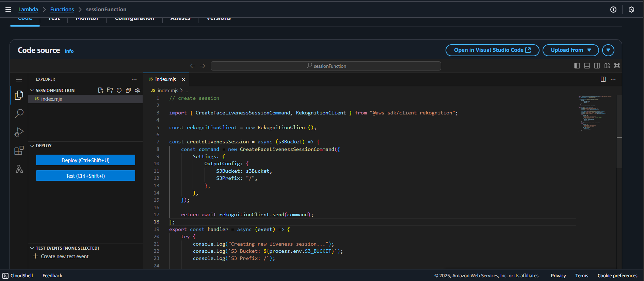The image size is (644, 281).
Task: Collapse the DEPLOY section
Action: click(x=32, y=146)
